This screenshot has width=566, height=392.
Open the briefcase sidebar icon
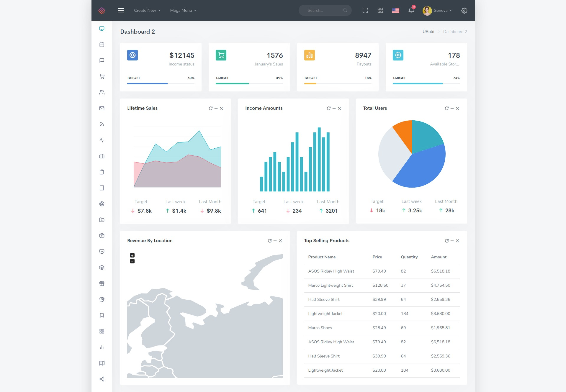tap(102, 156)
